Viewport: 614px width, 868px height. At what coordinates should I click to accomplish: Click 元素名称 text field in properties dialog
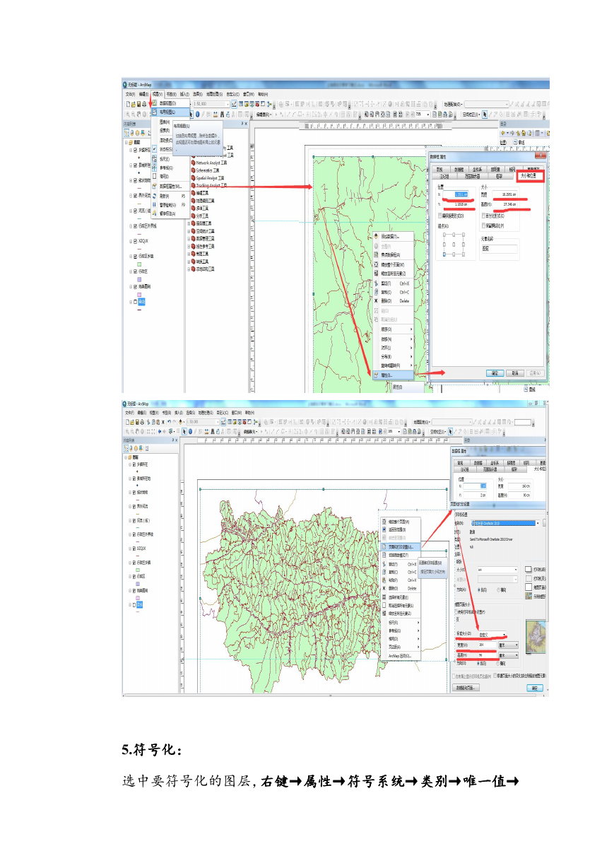[x=500, y=249]
